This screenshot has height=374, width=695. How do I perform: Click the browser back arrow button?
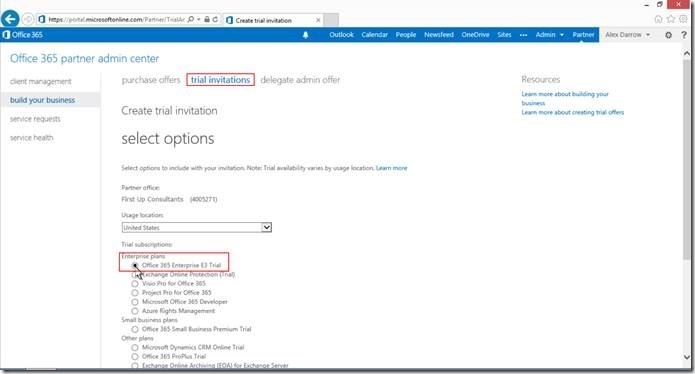tap(10, 19)
